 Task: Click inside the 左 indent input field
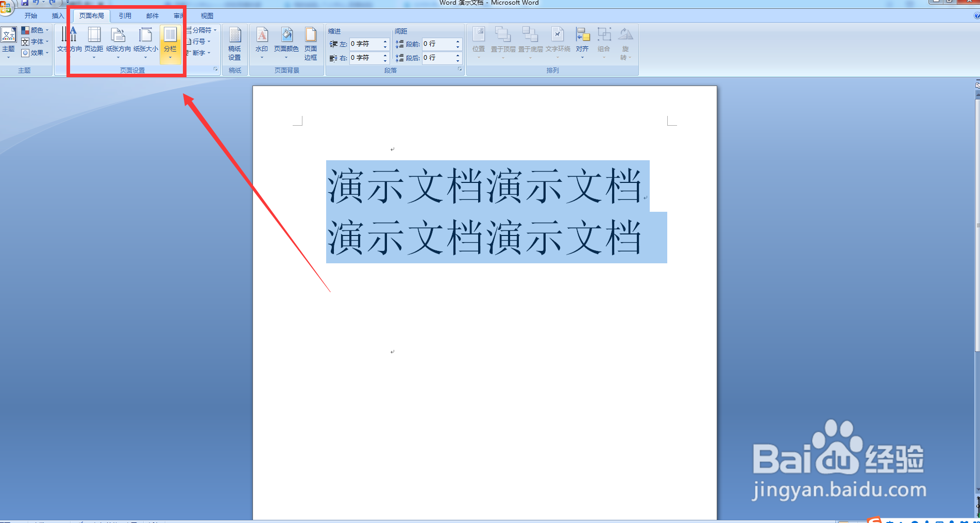(x=366, y=44)
